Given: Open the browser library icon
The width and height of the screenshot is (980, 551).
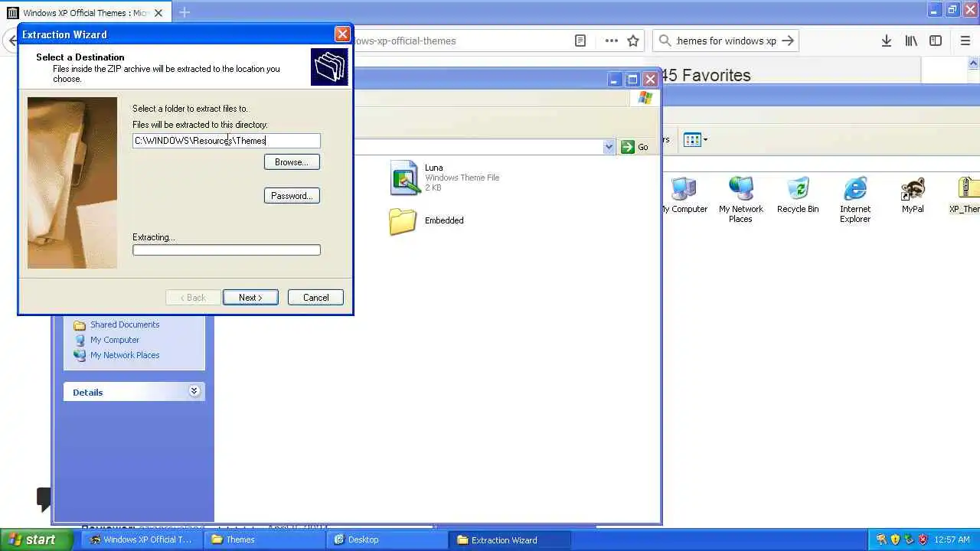Looking at the screenshot, I should tap(911, 41).
